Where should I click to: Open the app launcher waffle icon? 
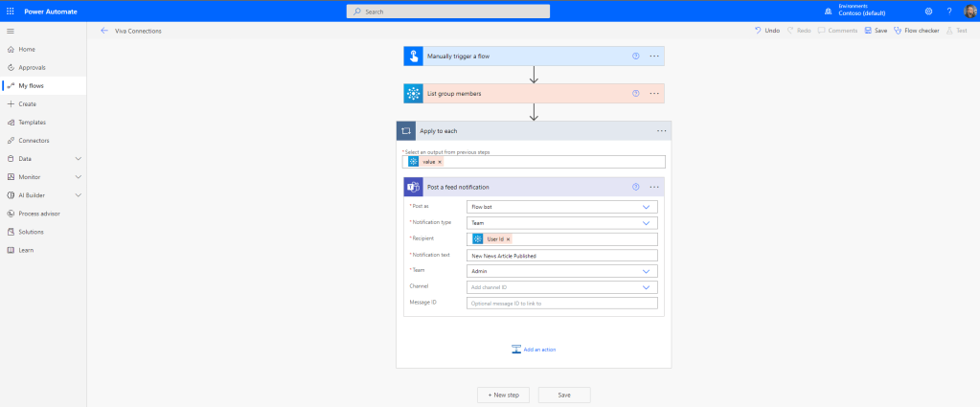click(x=10, y=11)
